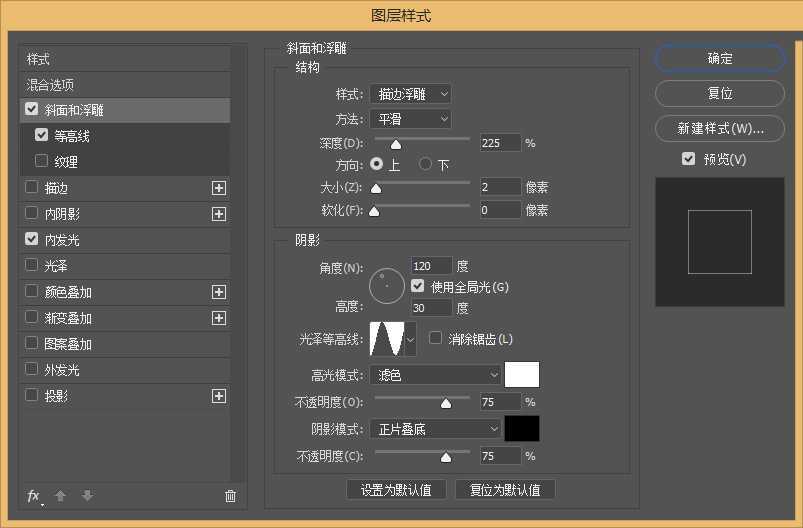Screen dimensions: 803x528
Task: Click the plus icon beside 渐变叠加
Action: (x=219, y=318)
